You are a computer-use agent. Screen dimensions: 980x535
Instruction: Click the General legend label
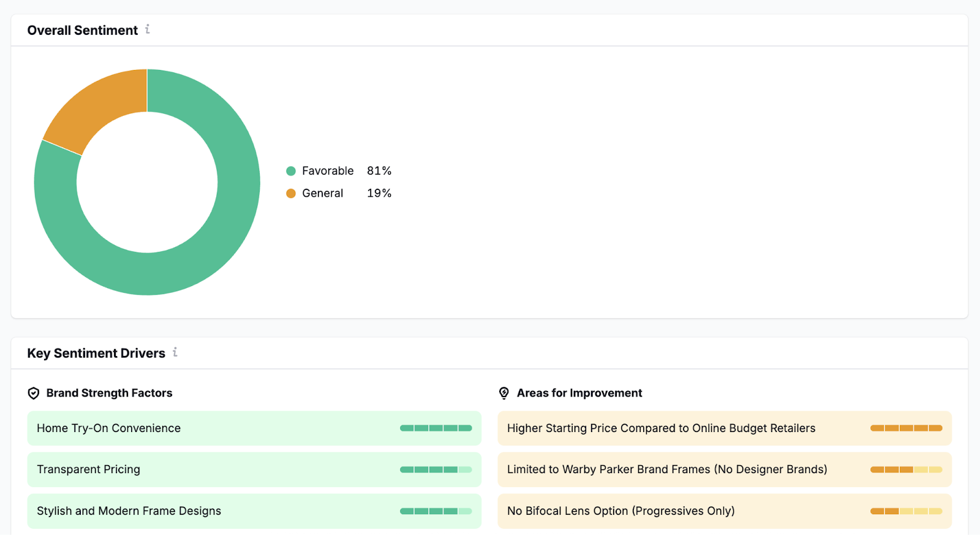(323, 194)
